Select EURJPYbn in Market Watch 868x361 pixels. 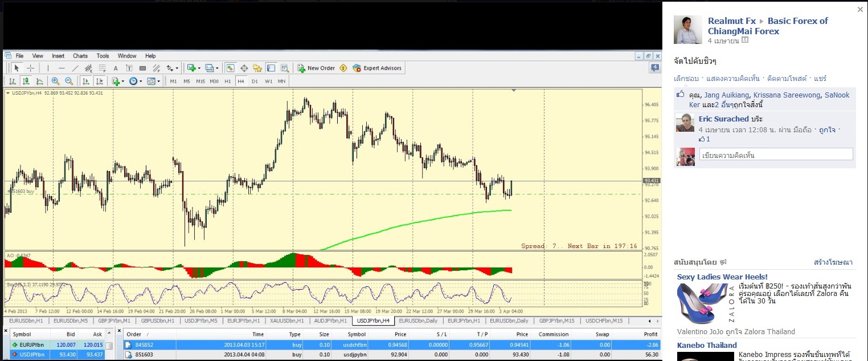[57, 344]
